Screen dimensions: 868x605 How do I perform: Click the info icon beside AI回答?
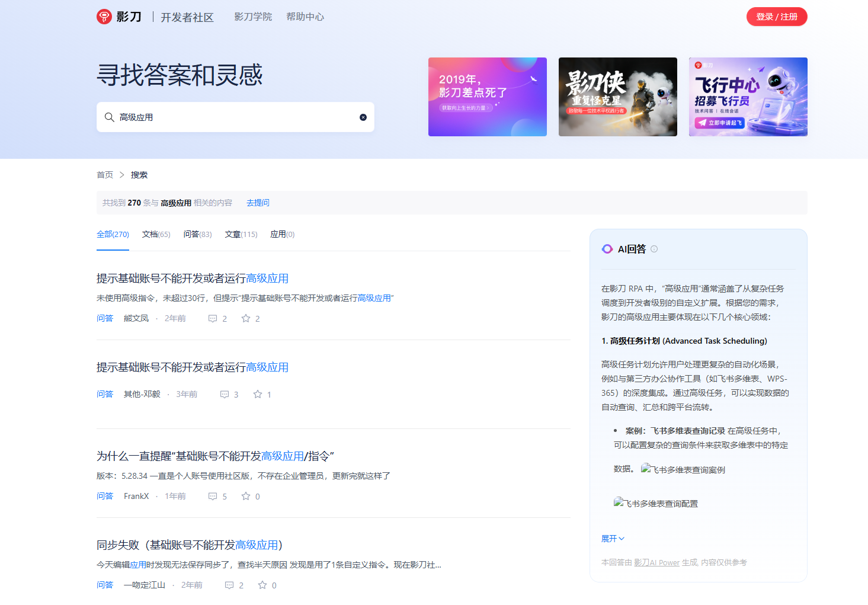(654, 249)
